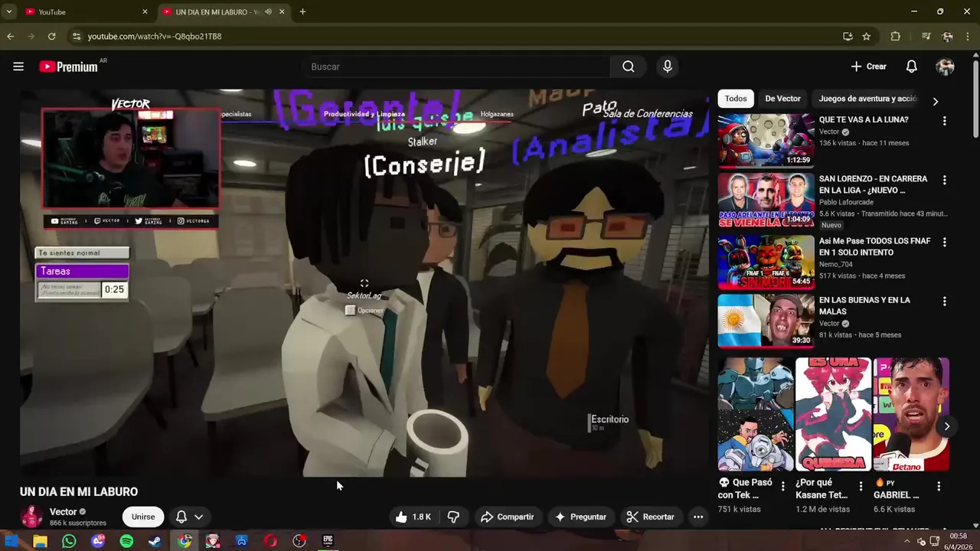Select the De Vector filter chip
Screen dimensions: 980x551
(x=782, y=99)
